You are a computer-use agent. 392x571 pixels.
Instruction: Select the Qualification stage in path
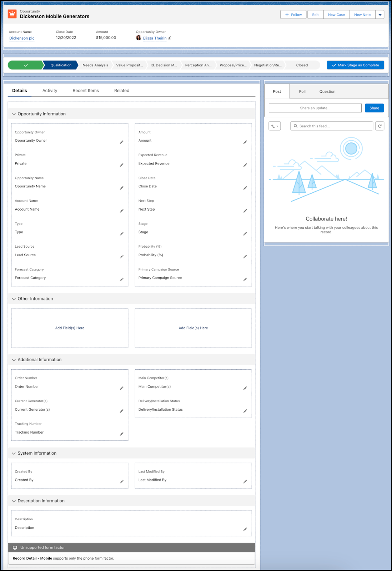coord(61,65)
